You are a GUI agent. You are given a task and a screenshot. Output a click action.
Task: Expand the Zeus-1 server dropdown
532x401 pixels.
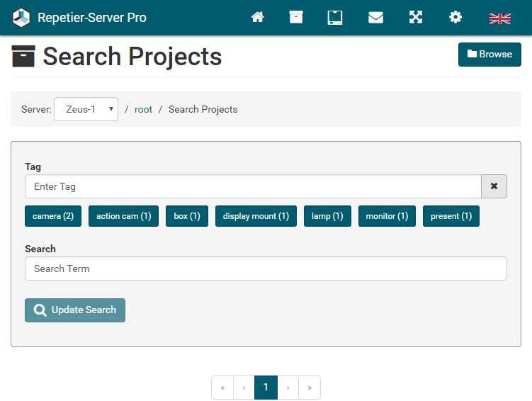point(86,110)
